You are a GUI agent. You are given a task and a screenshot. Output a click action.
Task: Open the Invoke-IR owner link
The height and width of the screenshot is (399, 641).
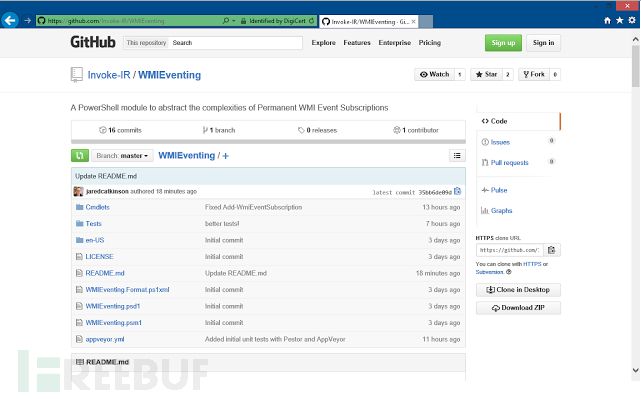pyautogui.click(x=109, y=75)
